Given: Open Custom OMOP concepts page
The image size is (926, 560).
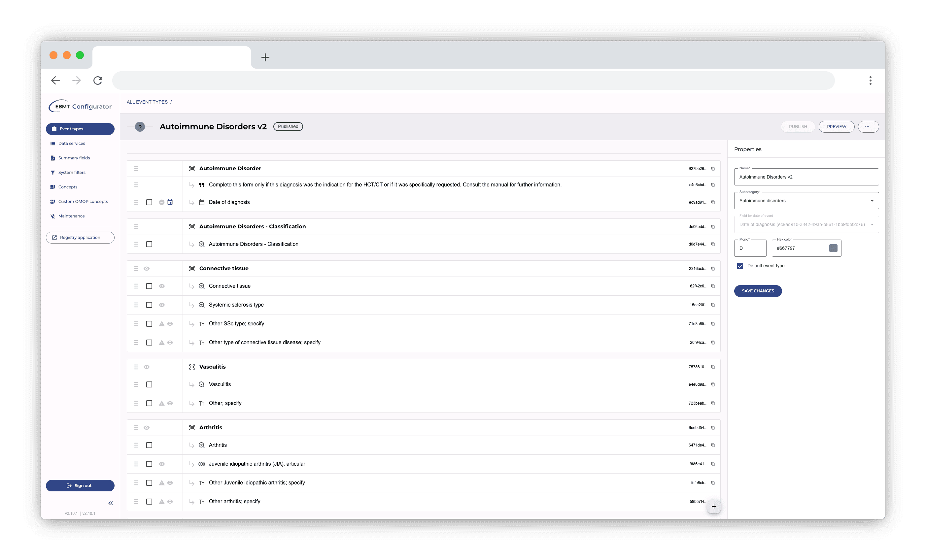Looking at the screenshot, I should [83, 201].
